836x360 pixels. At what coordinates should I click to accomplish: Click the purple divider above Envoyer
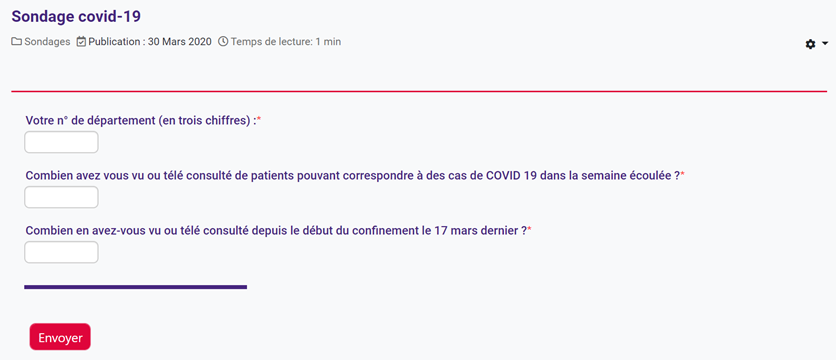coord(135,287)
